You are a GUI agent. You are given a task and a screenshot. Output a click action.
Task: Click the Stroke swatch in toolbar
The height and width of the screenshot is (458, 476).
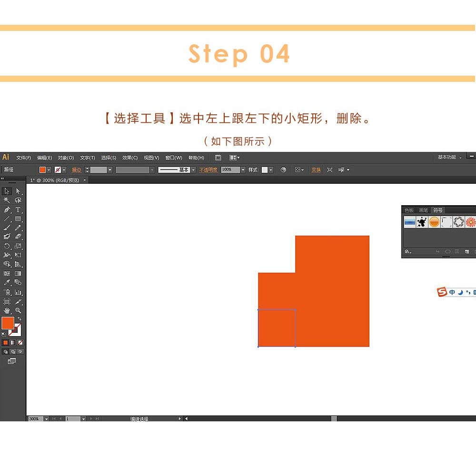click(17, 332)
